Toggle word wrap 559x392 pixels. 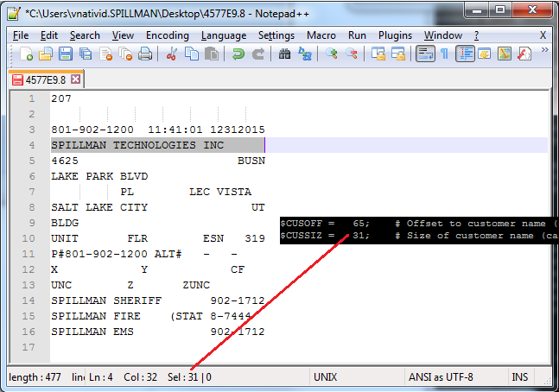point(425,54)
